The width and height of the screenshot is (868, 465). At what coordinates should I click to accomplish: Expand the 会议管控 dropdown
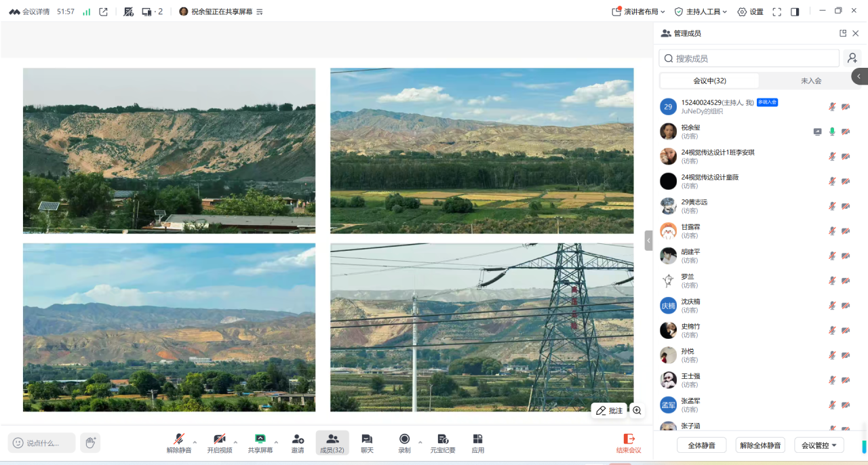coord(818,445)
